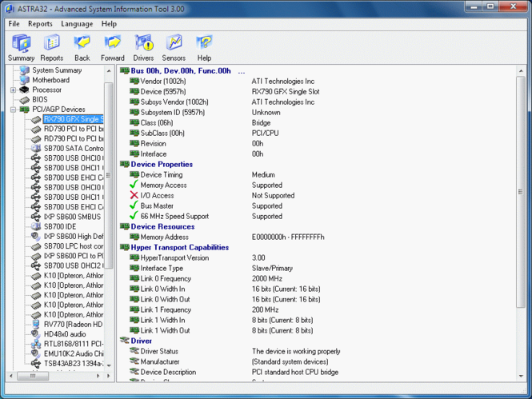Select SB700 USB OHCI2 tree entry
532x399 pixels.
[74, 265]
